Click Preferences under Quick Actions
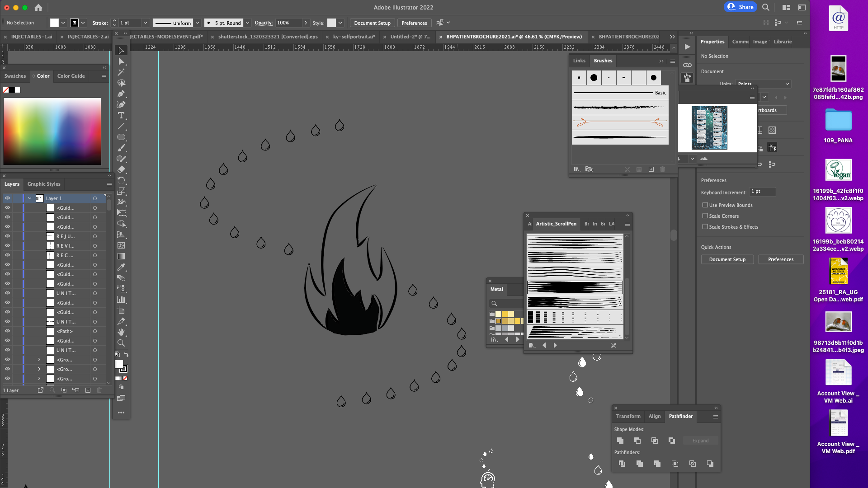Image resolution: width=868 pixels, height=488 pixels. pos(781,260)
